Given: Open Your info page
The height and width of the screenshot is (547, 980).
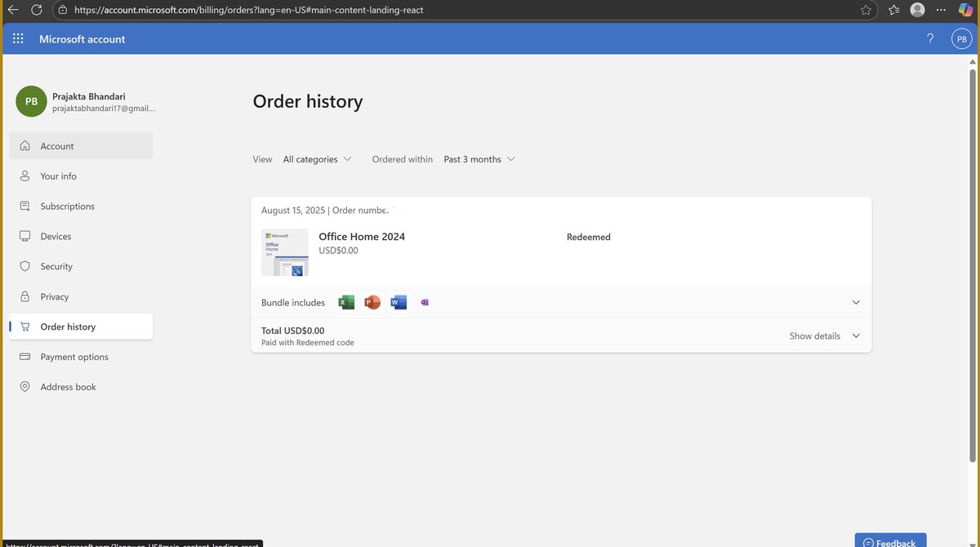Looking at the screenshot, I should pyautogui.click(x=81, y=176).
